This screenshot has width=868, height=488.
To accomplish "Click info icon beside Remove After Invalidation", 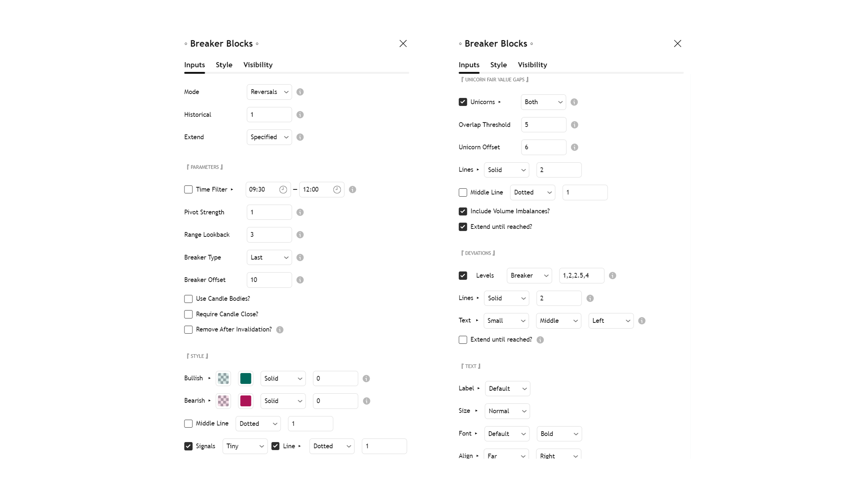I will coord(280,330).
